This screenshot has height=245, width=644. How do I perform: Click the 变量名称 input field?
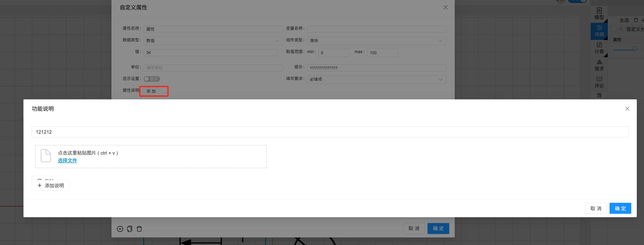click(376, 29)
